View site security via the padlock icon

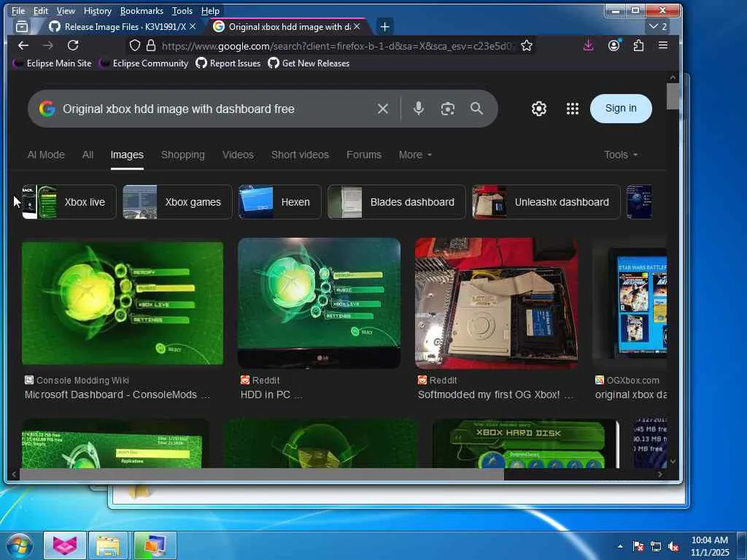click(151, 45)
